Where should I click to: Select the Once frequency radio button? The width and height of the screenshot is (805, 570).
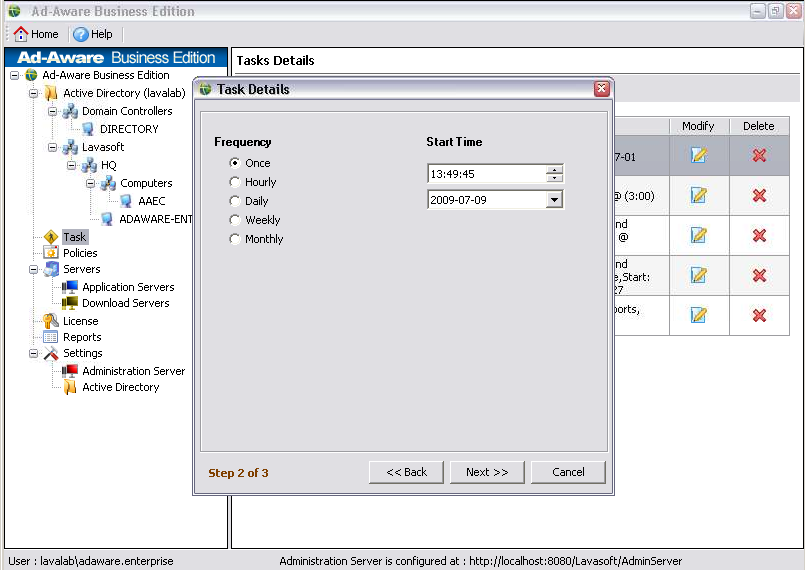pos(235,163)
